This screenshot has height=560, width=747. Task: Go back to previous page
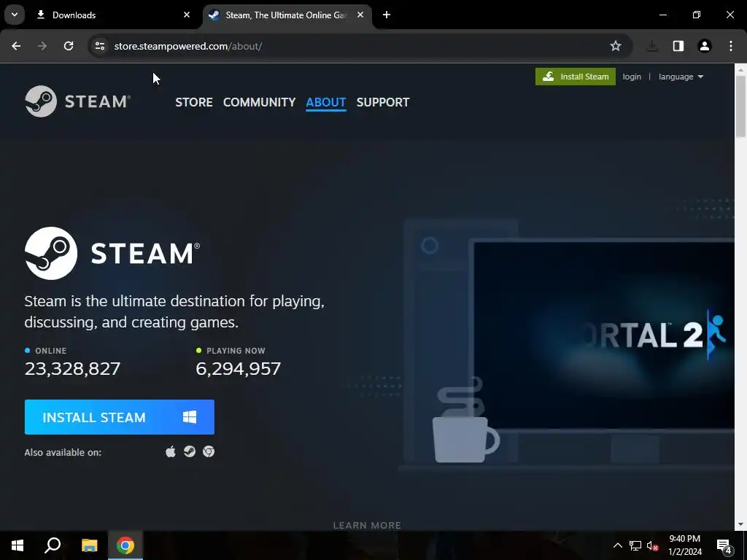tap(16, 46)
